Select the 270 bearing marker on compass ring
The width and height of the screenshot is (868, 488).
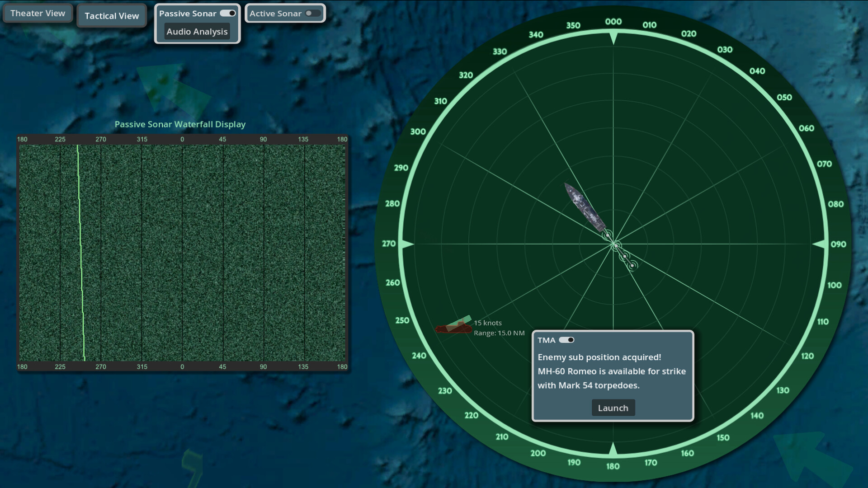point(390,244)
